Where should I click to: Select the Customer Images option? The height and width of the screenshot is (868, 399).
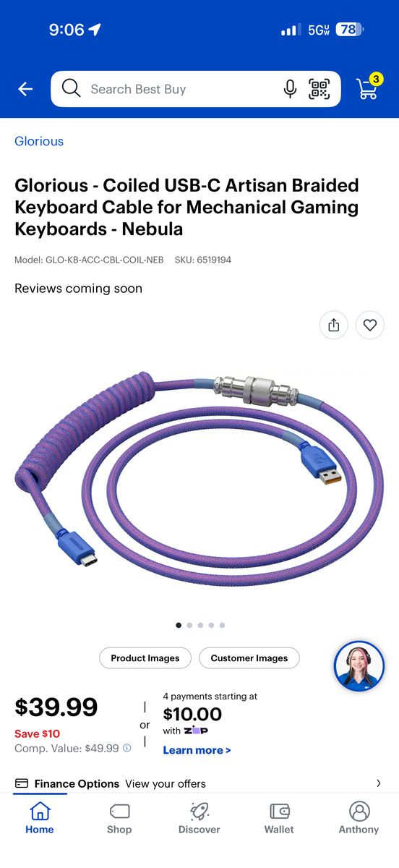click(x=249, y=658)
